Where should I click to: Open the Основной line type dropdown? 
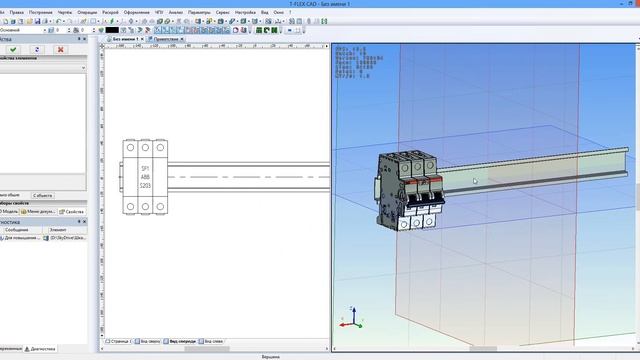click(x=44, y=30)
